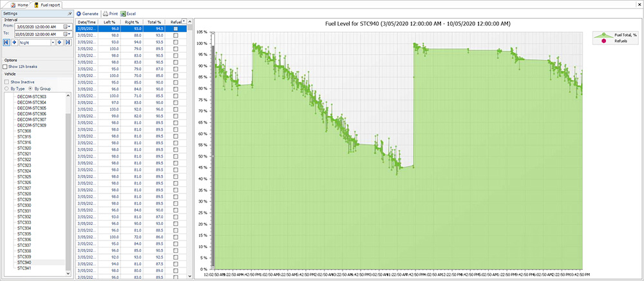
Task: Sort by the Left % column header
Action: pyautogui.click(x=109, y=21)
